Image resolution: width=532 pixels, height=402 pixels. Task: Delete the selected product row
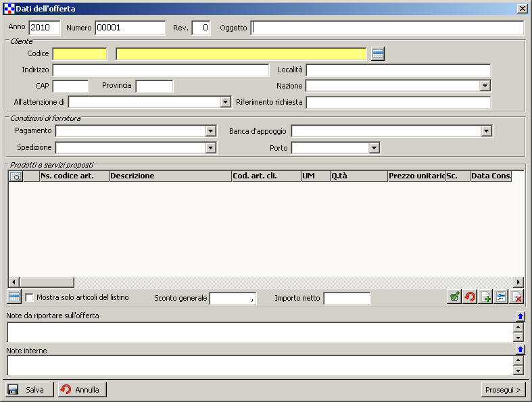tap(517, 297)
